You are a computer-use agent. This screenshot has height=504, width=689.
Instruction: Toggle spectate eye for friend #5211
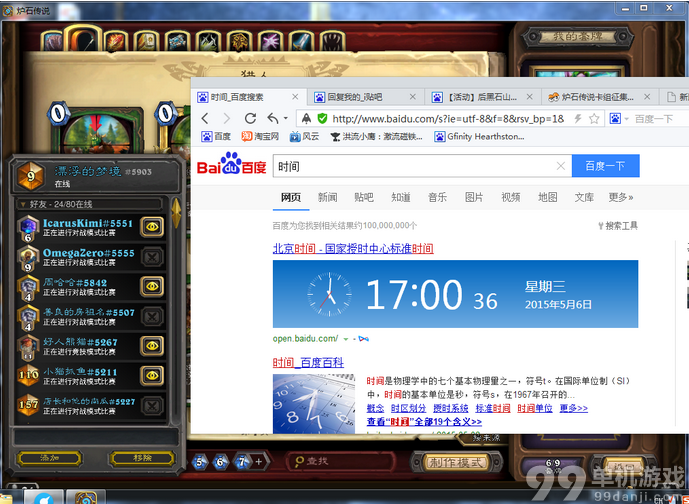[152, 375]
